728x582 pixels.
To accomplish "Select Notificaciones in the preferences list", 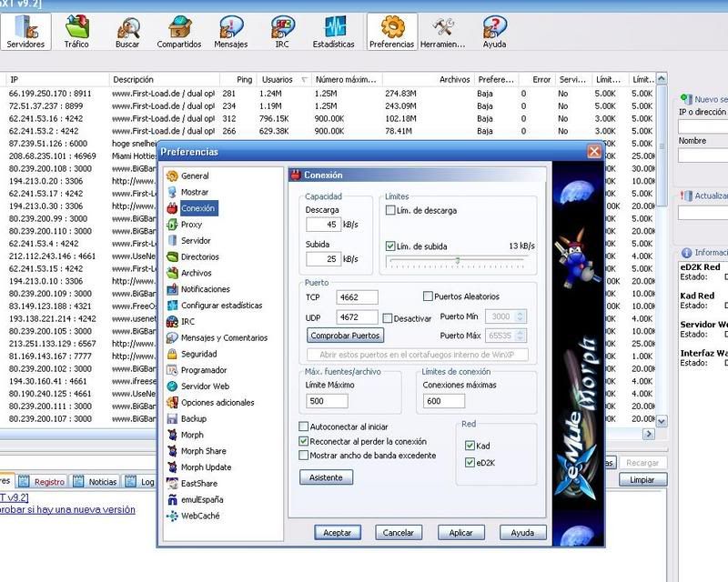I will tap(198, 289).
